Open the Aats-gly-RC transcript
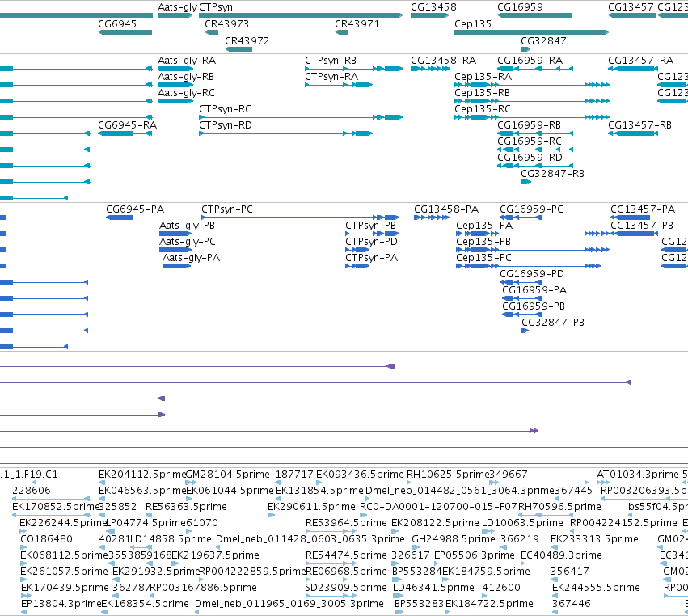Viewport: 688px width, 616px height. point(175,101)
